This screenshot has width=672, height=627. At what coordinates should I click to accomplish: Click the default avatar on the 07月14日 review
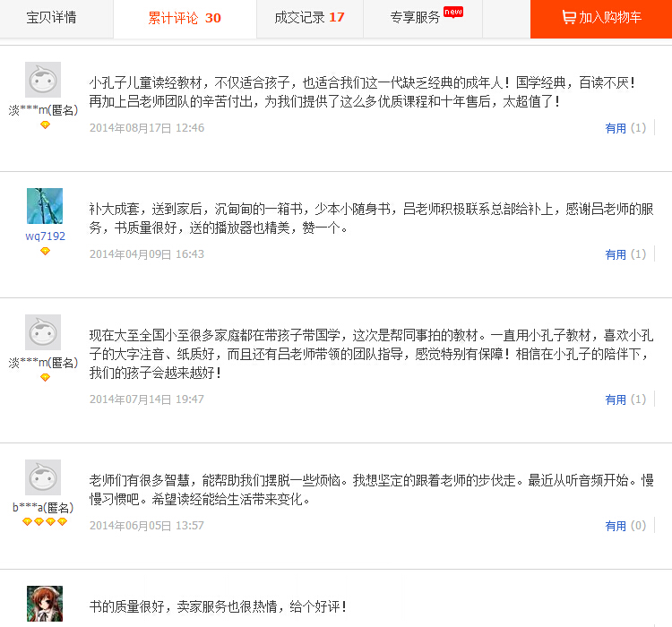tap(43, 332)
